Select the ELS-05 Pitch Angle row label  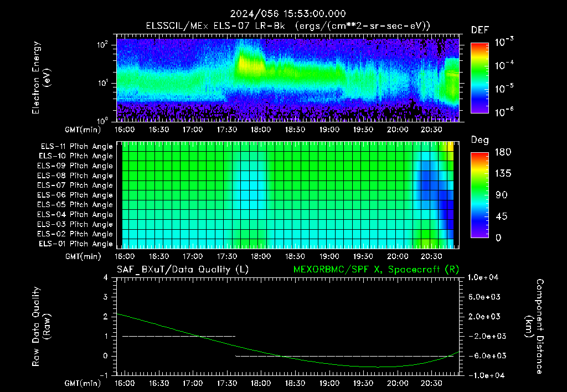coord(75,205)
